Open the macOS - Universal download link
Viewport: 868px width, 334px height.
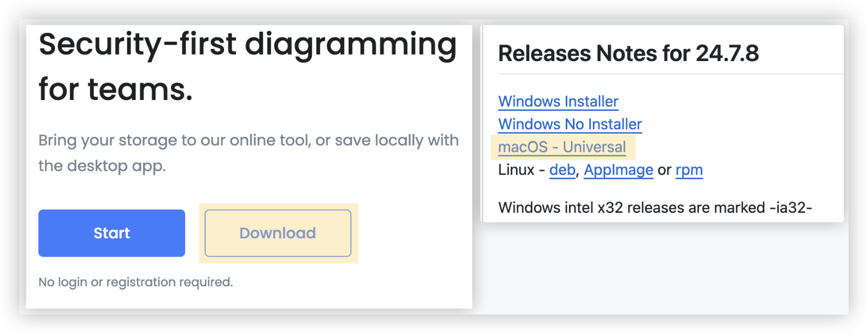coord(562,147)
